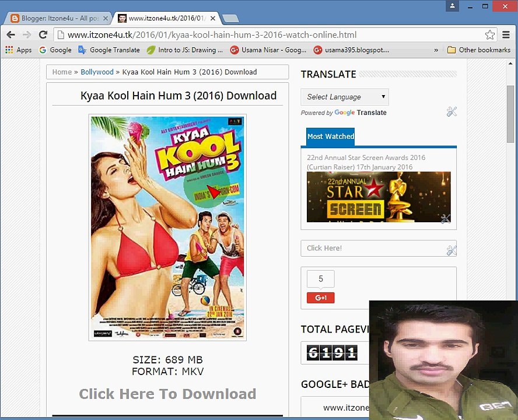Click the G+1 count box showing 5
The image size is (518, 420).
[x=320, y=279]
